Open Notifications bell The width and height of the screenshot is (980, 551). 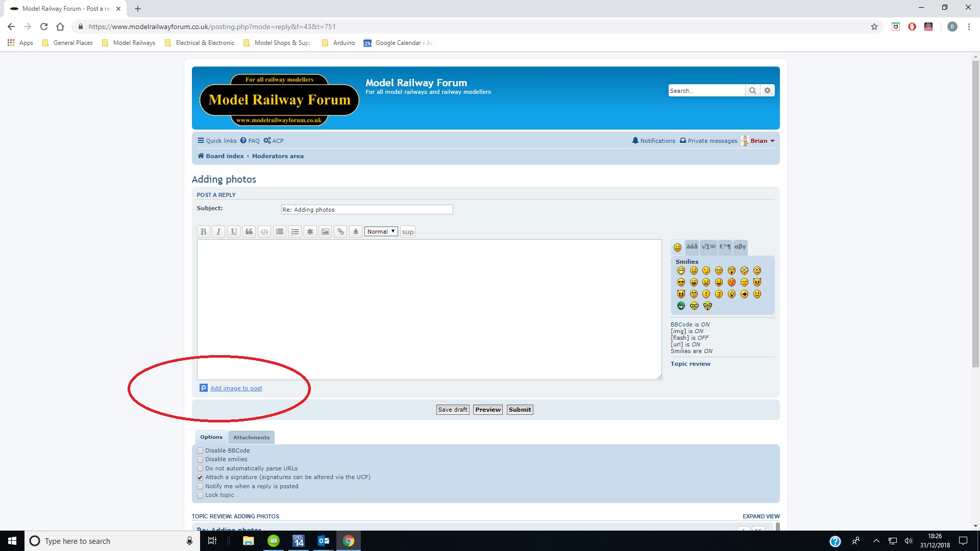653,141
